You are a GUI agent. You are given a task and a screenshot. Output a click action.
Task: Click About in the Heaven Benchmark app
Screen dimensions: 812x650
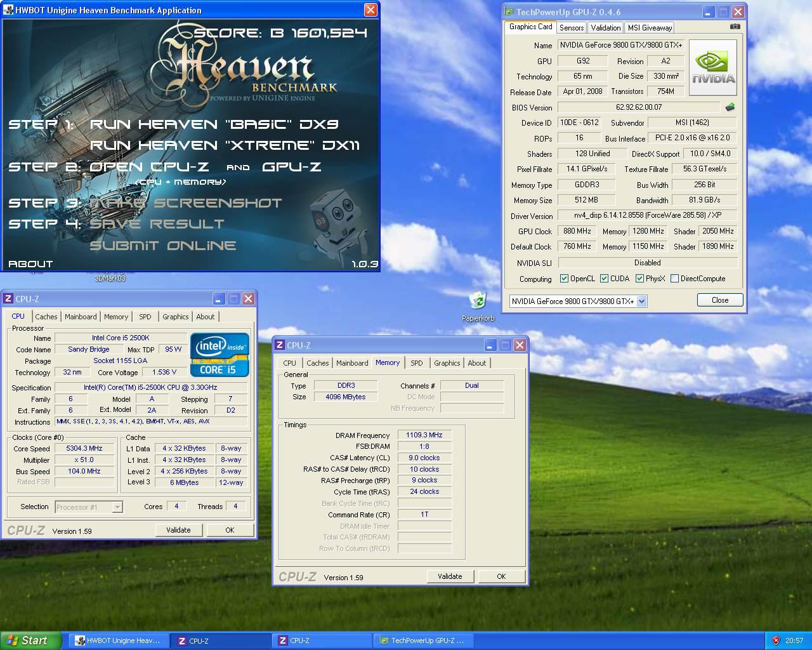pos(30,264)
